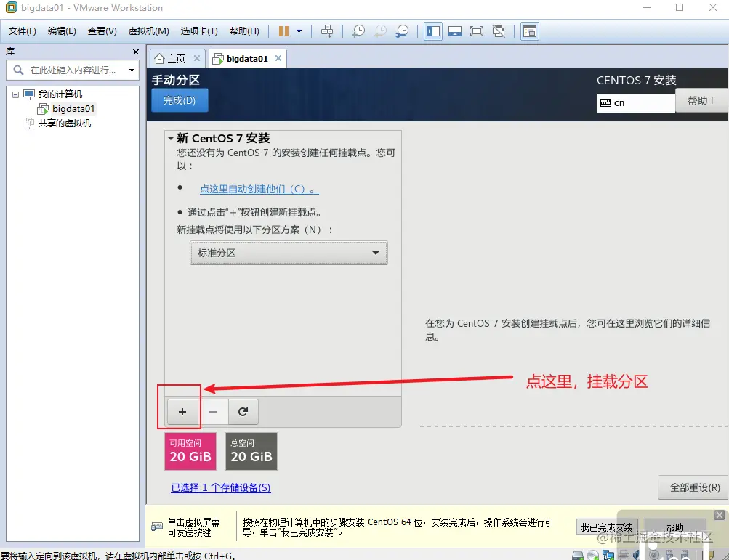Open 已选择 1 个存储设备(S) link

(x=221, y=487)
